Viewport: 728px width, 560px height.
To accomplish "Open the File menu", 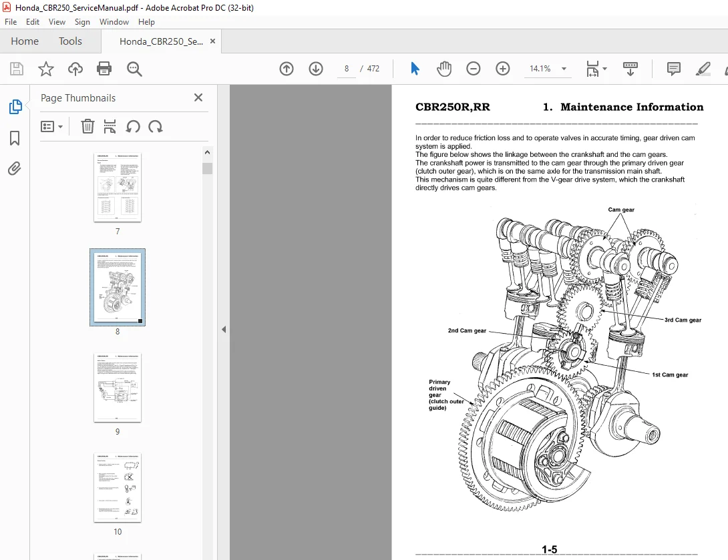I will [x=11, y=22].
